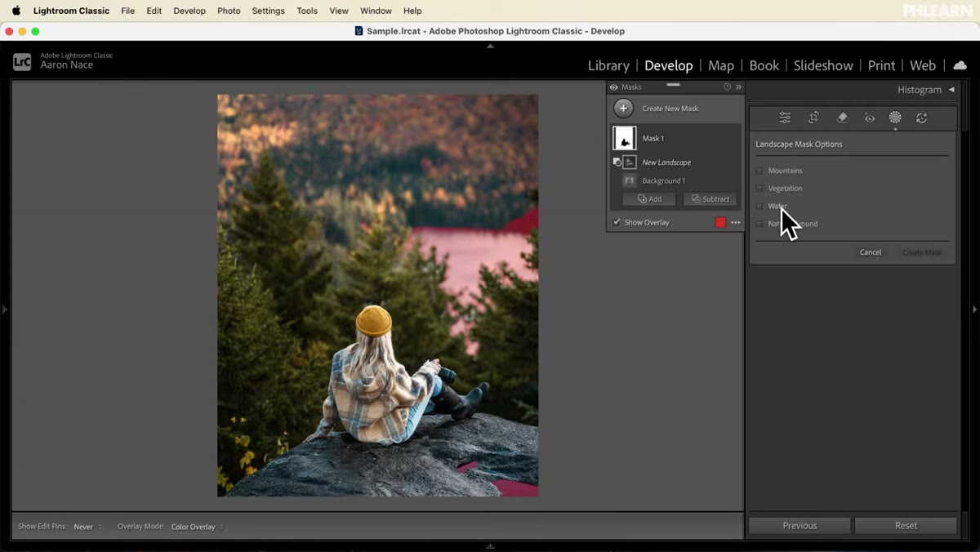Expand the left panel arrow
This screenshot has width=980, height=552.
tap(5, 309)
